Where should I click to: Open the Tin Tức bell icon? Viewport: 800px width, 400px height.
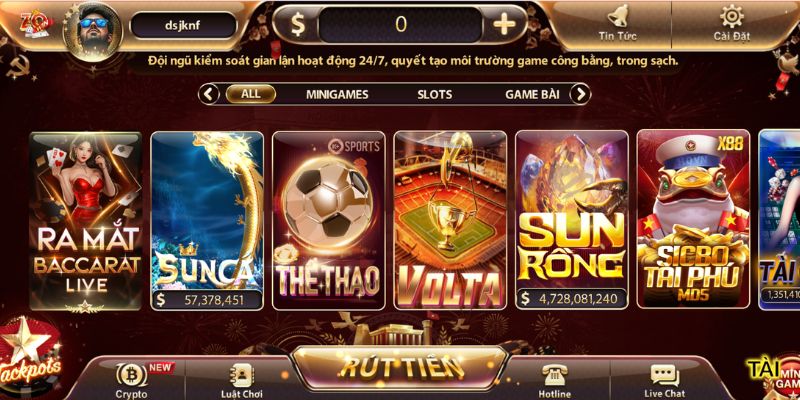pos(617,16)
